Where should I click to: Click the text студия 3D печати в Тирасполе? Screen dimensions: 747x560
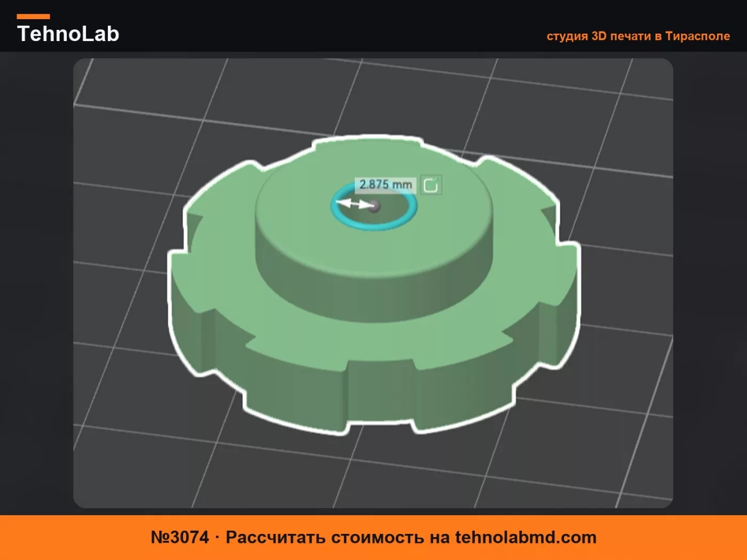tap(638, 36)
